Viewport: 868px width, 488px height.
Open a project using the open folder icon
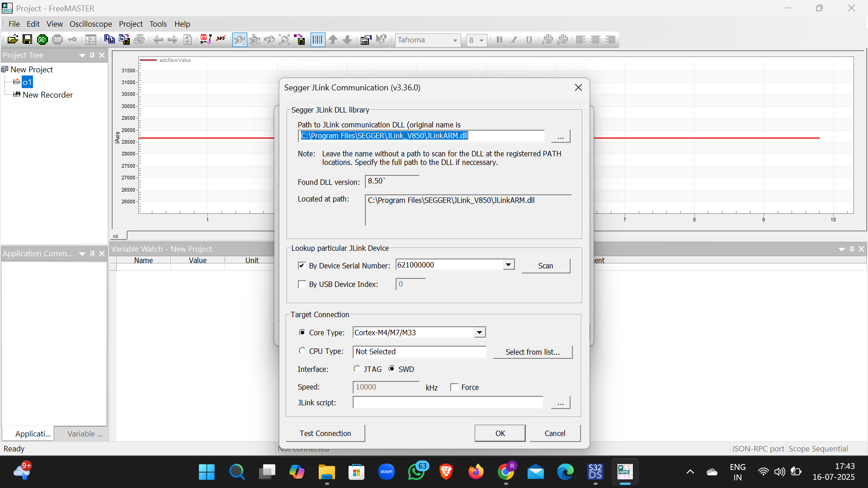12,40
